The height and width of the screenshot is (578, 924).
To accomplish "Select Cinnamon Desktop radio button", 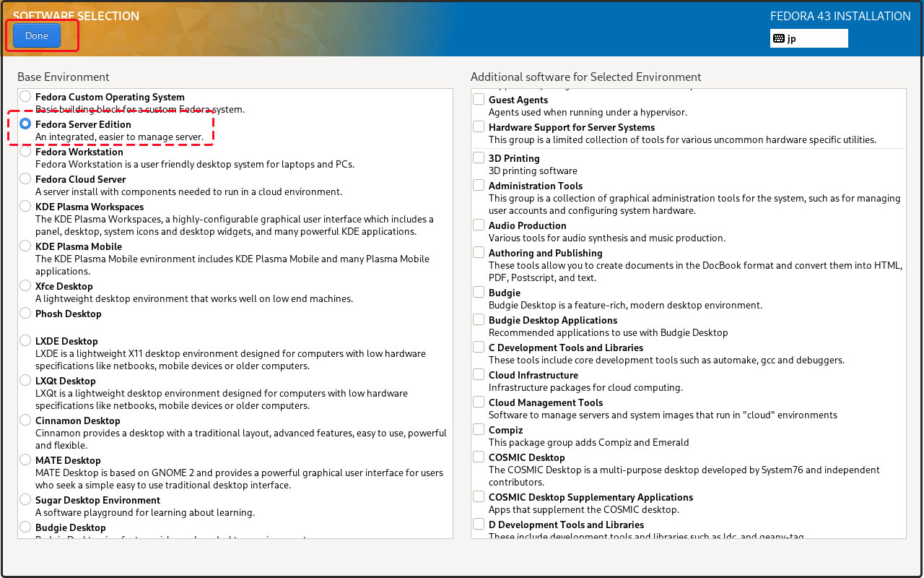I will [x=26, y=420].
